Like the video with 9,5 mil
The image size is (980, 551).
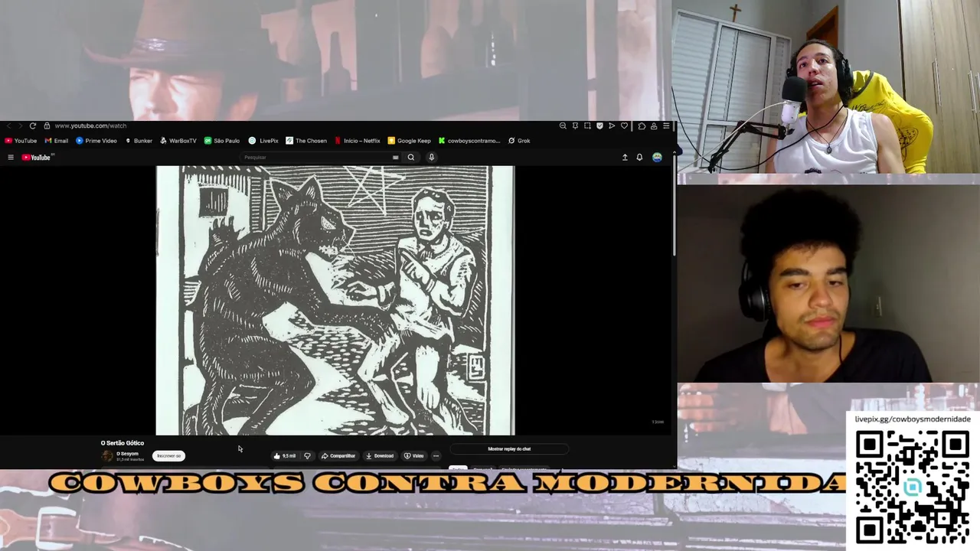pyautogui.click(x=285, y=456)
